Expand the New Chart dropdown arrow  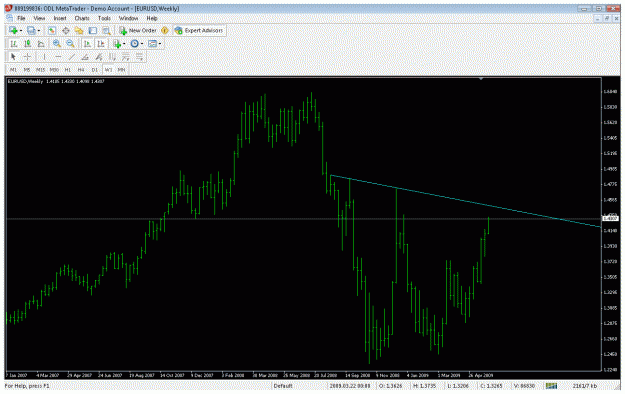coord(20,31)
